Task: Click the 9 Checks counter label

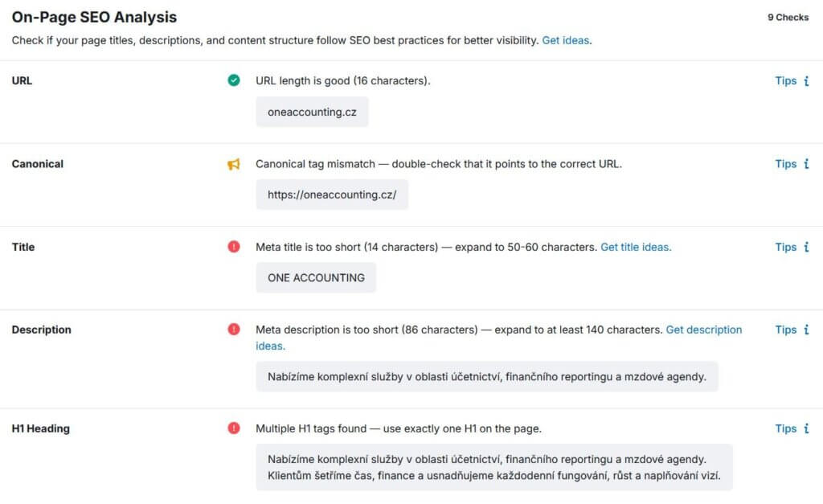Action: pyautogui.click(x=787, y=16)
